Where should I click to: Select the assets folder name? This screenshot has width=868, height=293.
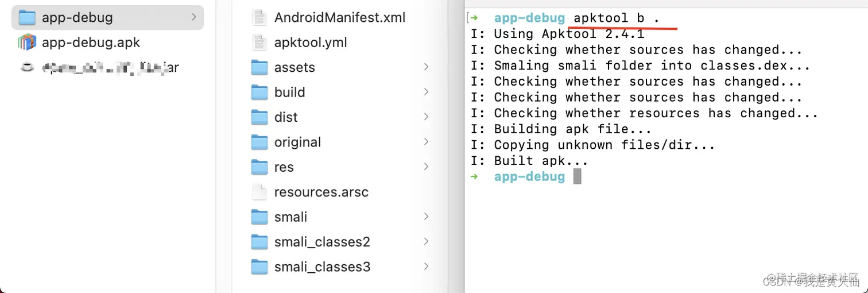(x=294, y=67)
